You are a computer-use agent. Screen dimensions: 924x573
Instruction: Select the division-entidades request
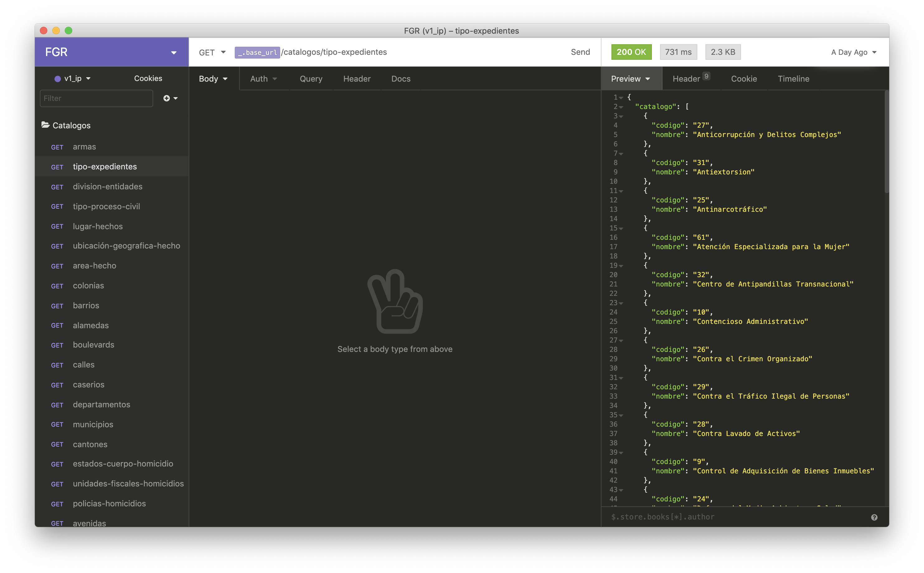click(108, 187)
